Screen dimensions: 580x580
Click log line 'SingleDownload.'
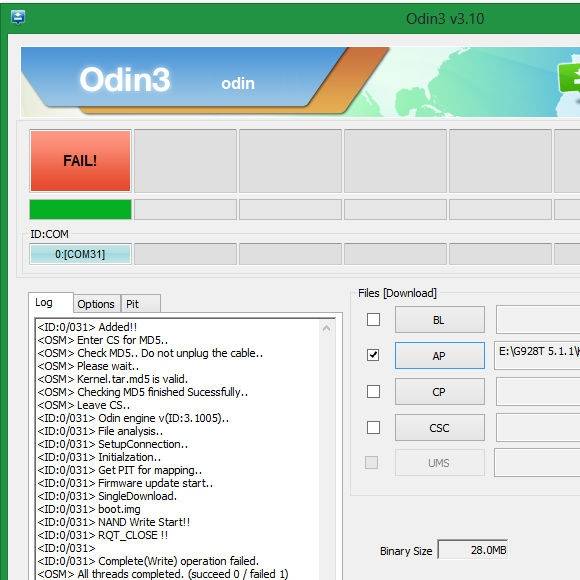point(107,496)
